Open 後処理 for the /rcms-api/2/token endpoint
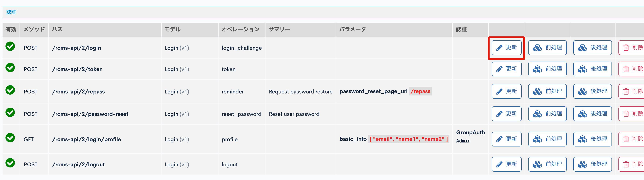 point(592,69)
